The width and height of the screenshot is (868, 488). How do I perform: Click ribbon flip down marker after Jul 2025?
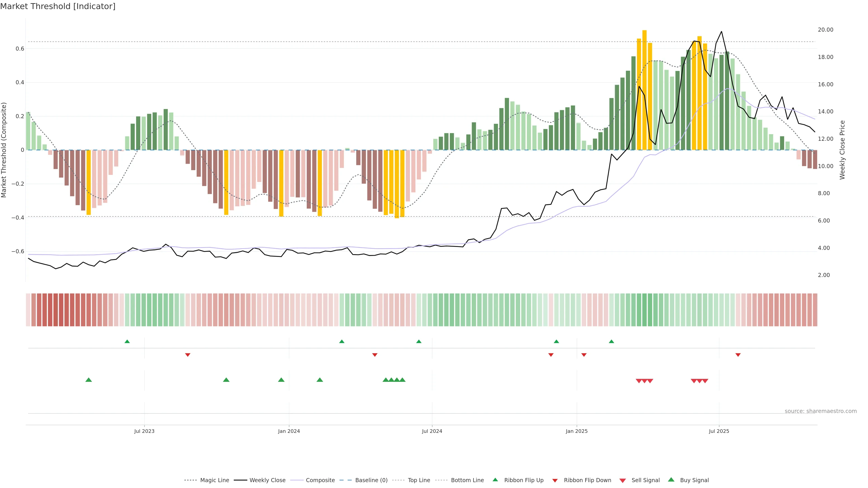[x=738, y=355]
